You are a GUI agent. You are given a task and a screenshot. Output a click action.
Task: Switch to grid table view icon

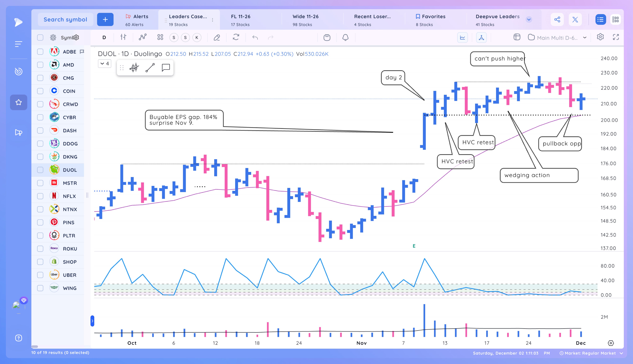[615, 20]
